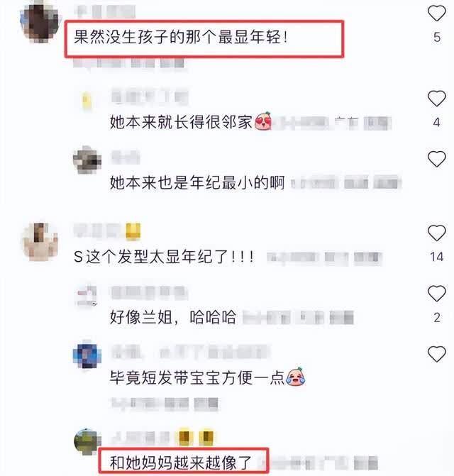Image resolution: width=454 pixels, height=476 pixels.
Task: Tap the comment text 'S这个发型太显年纪了!!!'
Action: pyautogui.click(x=164, y=257)
